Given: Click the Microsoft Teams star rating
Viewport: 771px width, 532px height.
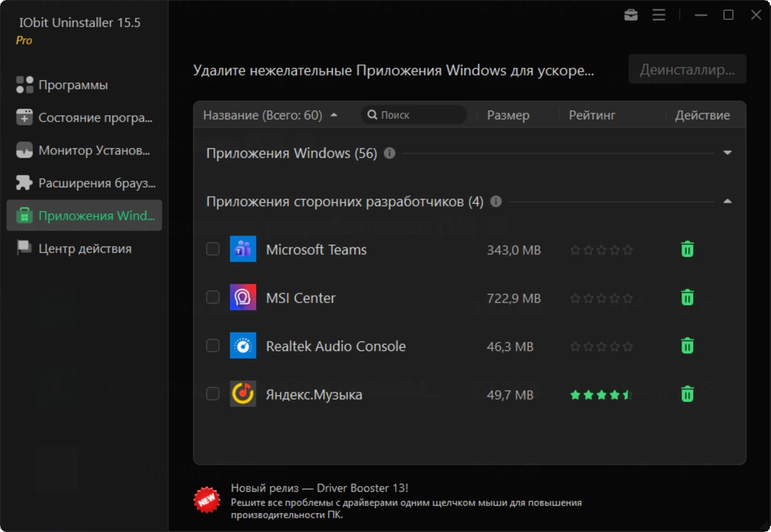Looking at the screenshot, I should pyautogui.click(x=601, y=250).
